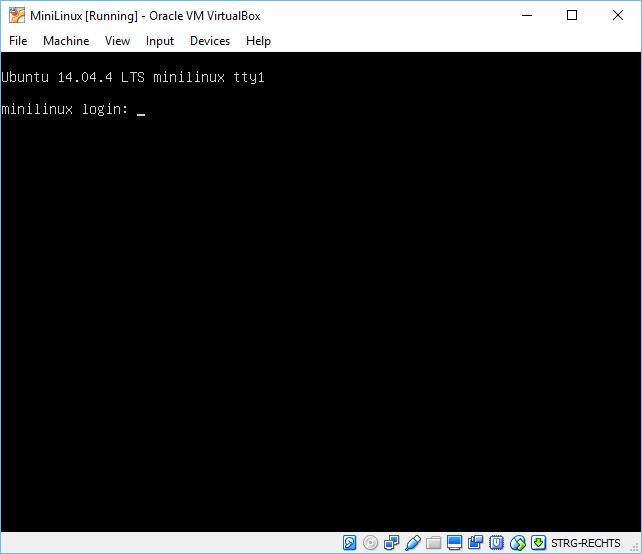Open the View menu
The image size is (642, 554).
click(117, 41)
